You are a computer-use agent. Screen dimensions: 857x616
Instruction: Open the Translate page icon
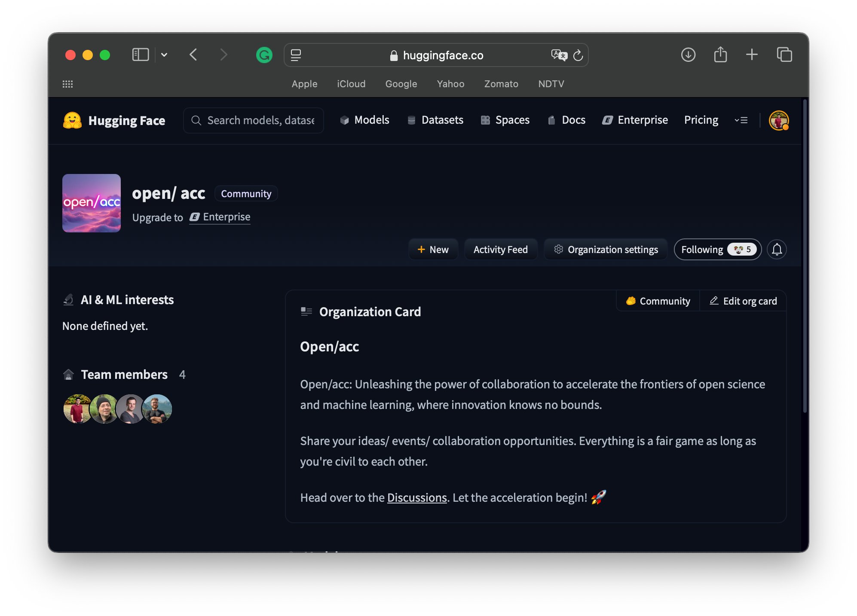[x=559, y=55]
